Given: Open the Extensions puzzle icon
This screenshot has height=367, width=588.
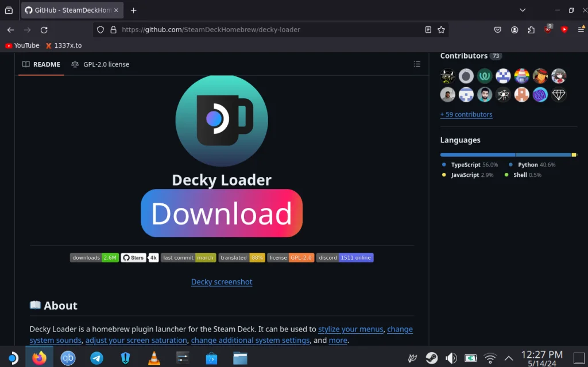Looking at the screenshot, I should pos(531,30).
